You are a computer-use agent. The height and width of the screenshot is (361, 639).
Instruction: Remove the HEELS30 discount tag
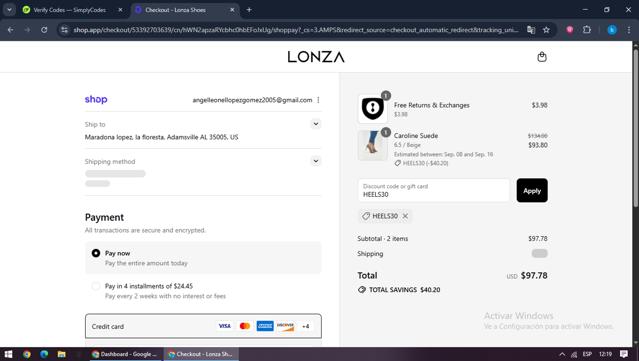point(405,216)
